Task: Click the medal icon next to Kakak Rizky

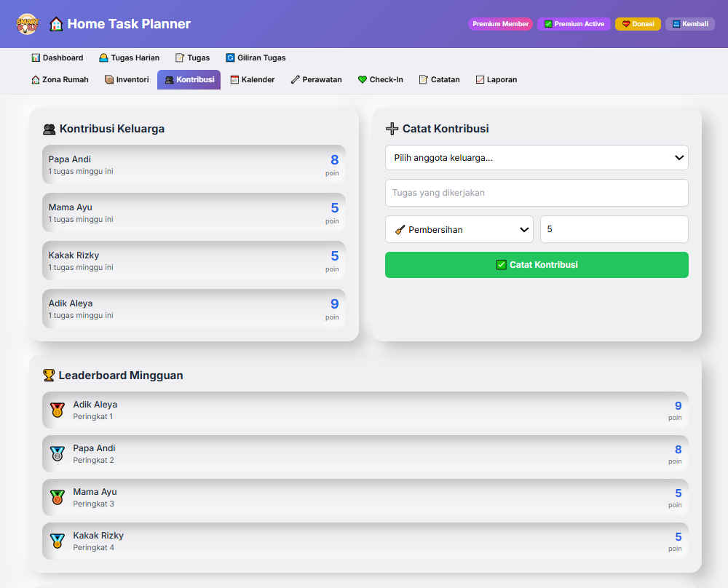Action: tap(58, 541)
